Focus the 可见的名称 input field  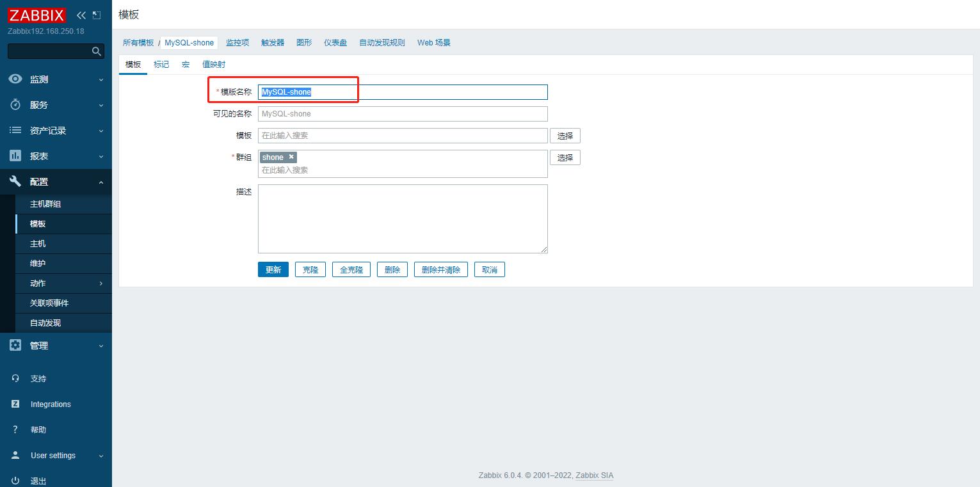pyautogui.click(x=403, y=114)
